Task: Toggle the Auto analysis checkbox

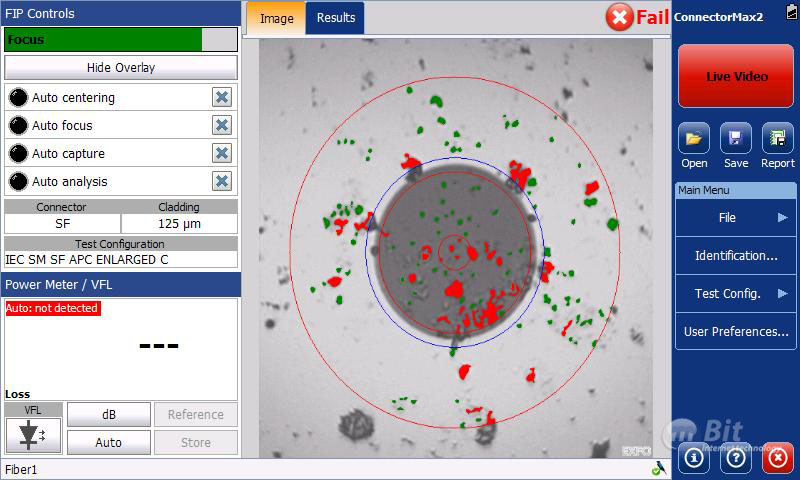Action: [x=222, y=182]
